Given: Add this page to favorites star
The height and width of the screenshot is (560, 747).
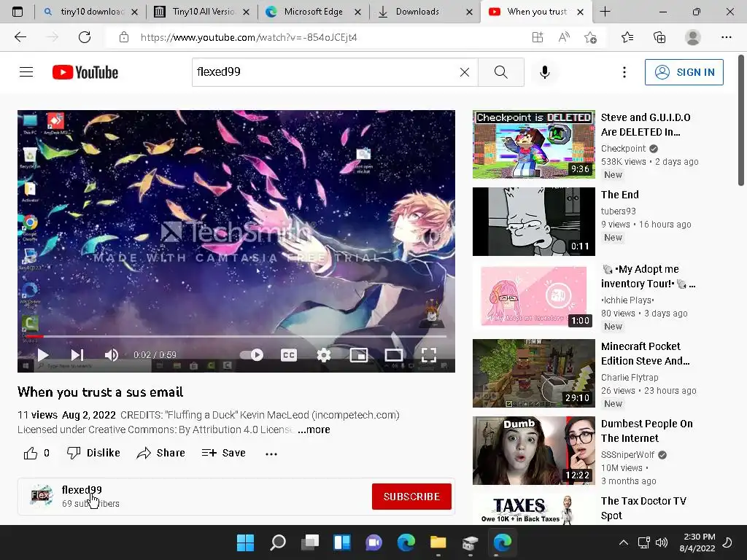Looking at the screenshot, I should (x=590, y=37).
